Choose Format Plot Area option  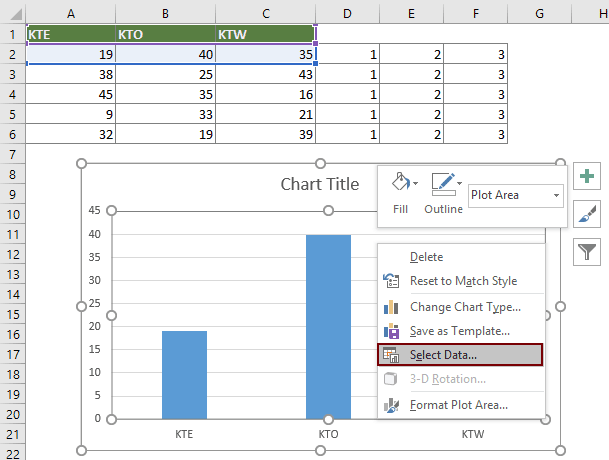[460, 405]
